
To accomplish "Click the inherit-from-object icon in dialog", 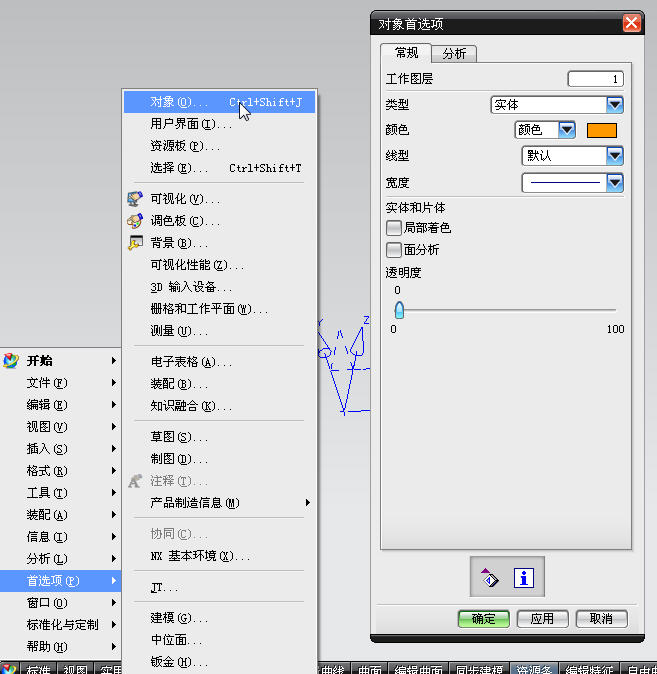I will click(x=490, y=577).
